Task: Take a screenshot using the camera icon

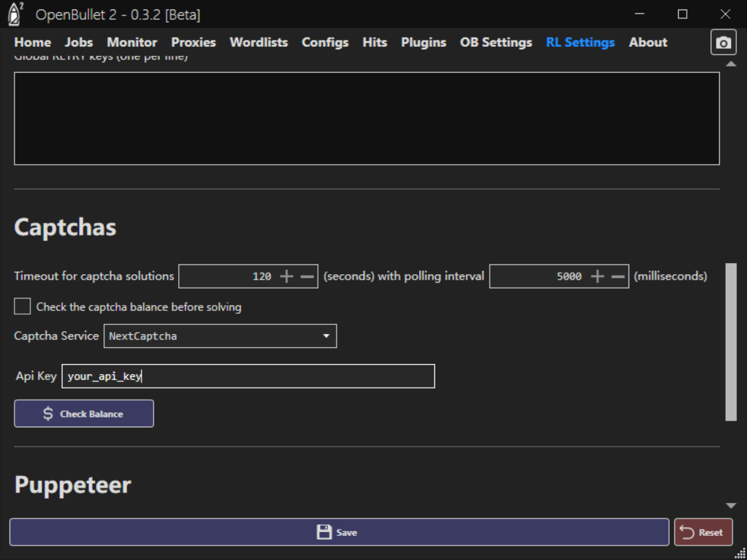Action: [723, 42]
